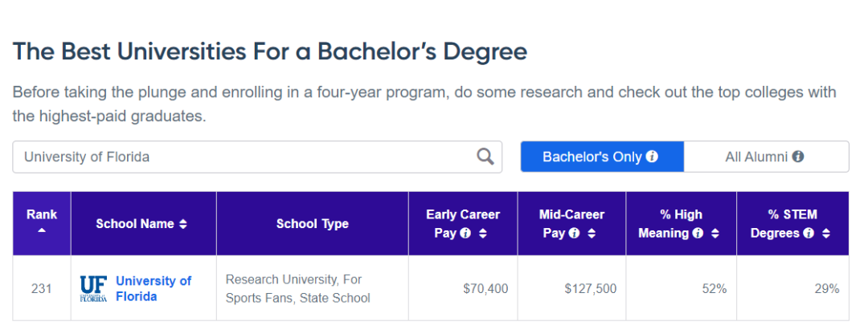
Task: Click info icon beside Bachelor's Only
Action: pyautogui.click(x=652, y=157)
